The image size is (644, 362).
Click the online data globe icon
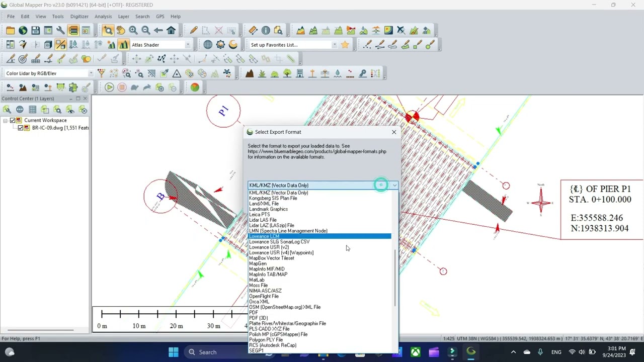(x=23, y=31)
